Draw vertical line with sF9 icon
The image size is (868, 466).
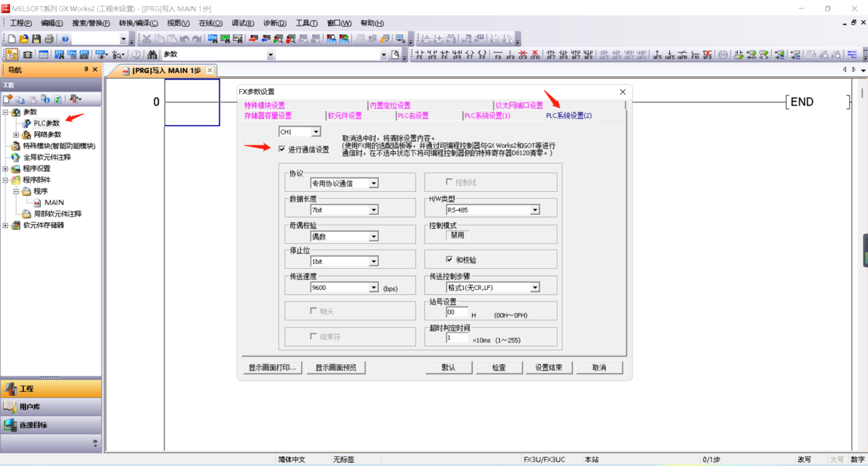click(x=510, y=55)
